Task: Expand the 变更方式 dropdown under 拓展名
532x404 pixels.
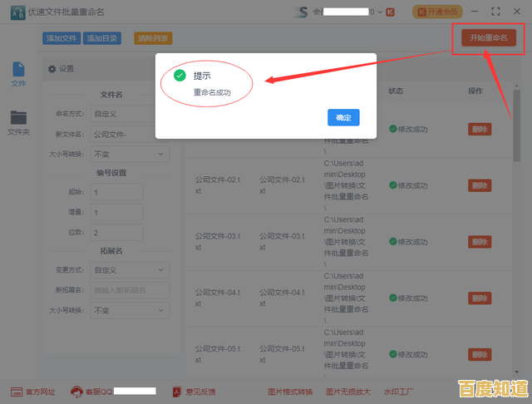Action: pos(130,270)
